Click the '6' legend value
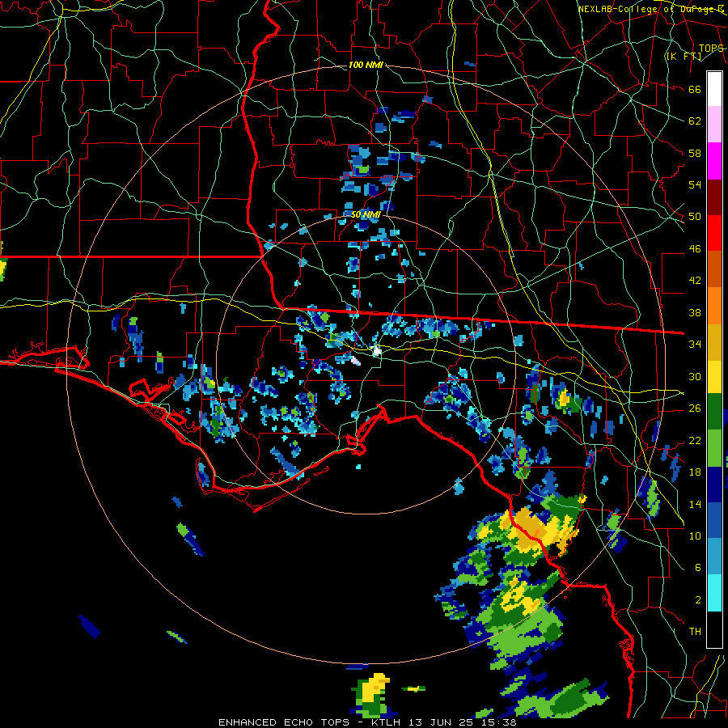This screenshot has width=728, height=728. click(698, 567)
